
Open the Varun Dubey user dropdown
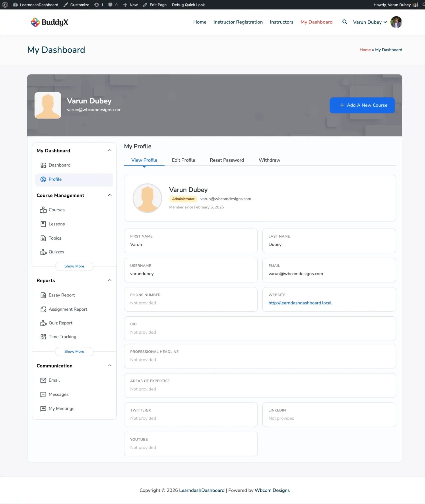point(370,22)
